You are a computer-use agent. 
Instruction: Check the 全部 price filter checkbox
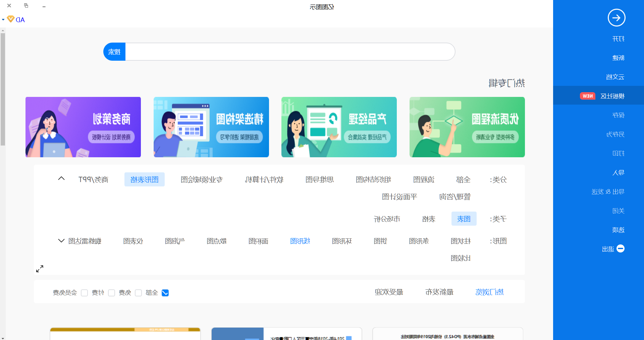(165, 293)
